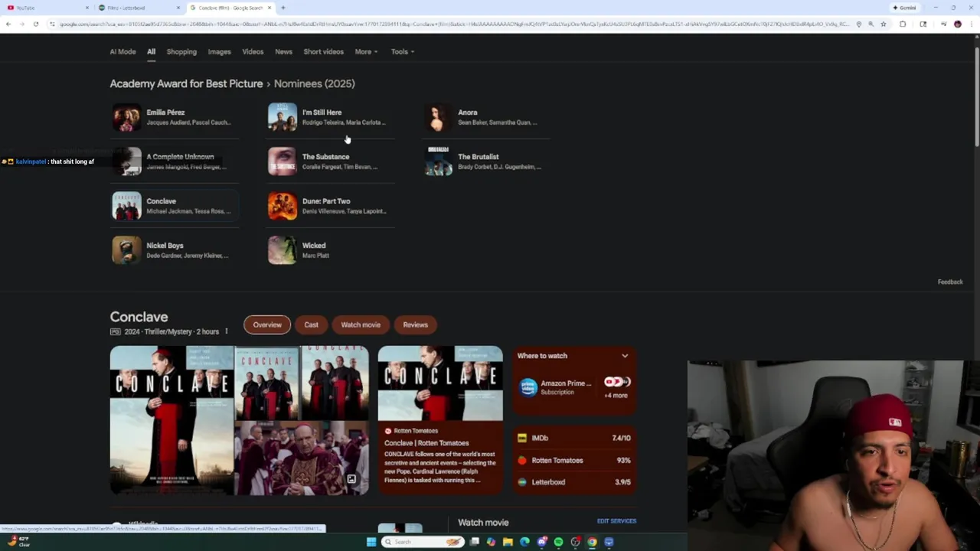This screenshot has width=980, height=551.
Task: Select the Short videos search filter
Action: click(323, 52)
